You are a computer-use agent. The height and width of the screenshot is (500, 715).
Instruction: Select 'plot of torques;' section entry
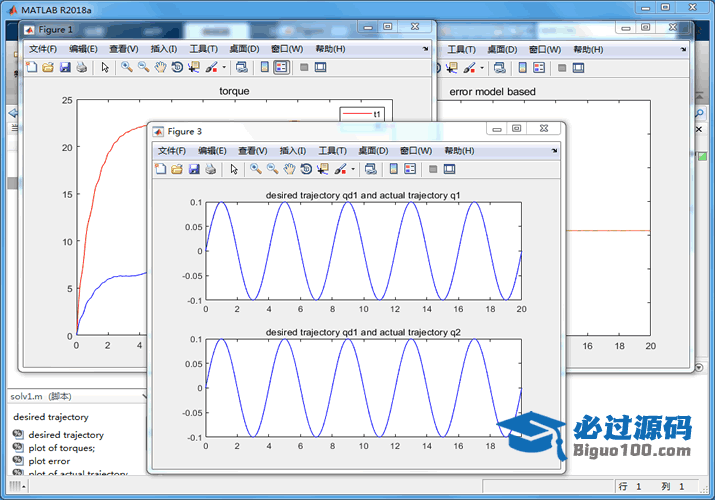point(62,448)
